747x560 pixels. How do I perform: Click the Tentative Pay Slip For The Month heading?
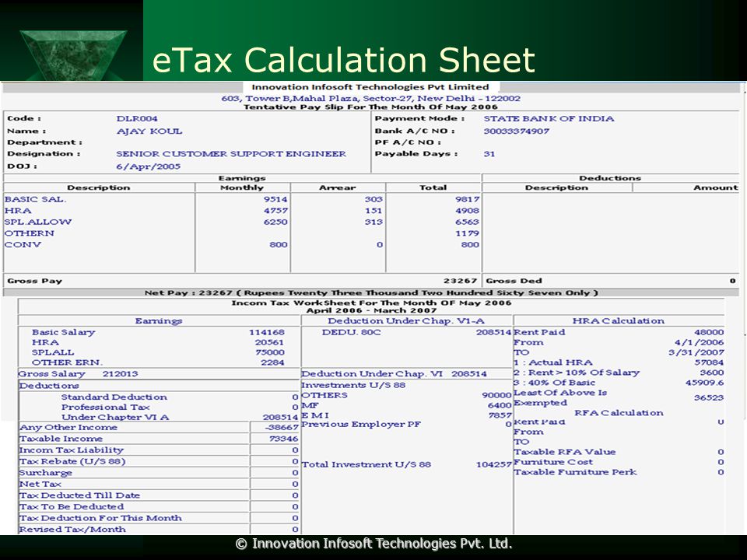pyautogui.click(x=370, y=107)
